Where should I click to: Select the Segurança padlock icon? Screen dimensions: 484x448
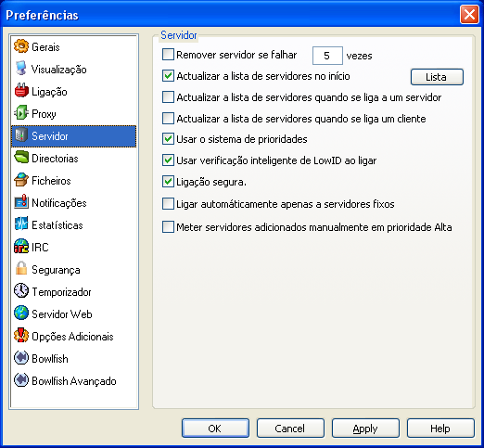point(21,269)
